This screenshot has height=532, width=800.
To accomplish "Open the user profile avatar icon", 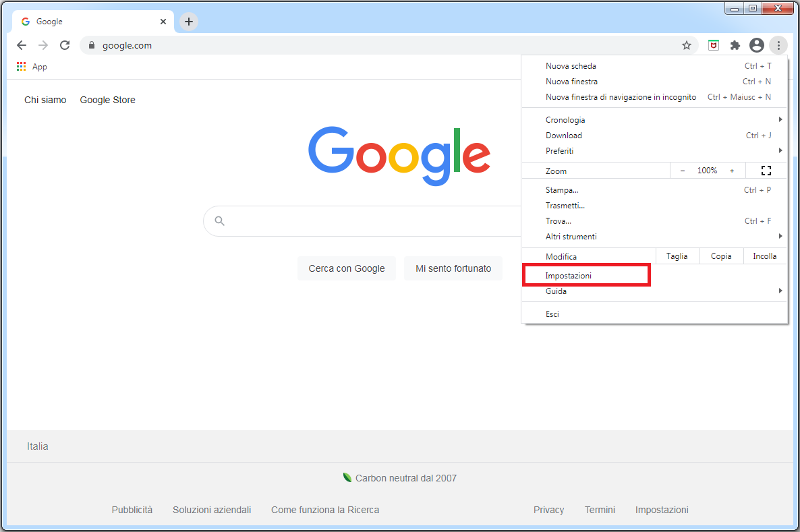I will (x=757, y=45).
